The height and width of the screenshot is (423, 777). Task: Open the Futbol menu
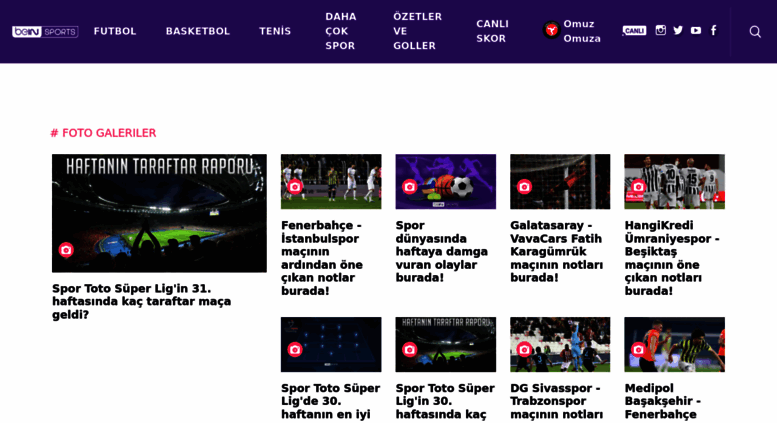click(x=115, y=31)
